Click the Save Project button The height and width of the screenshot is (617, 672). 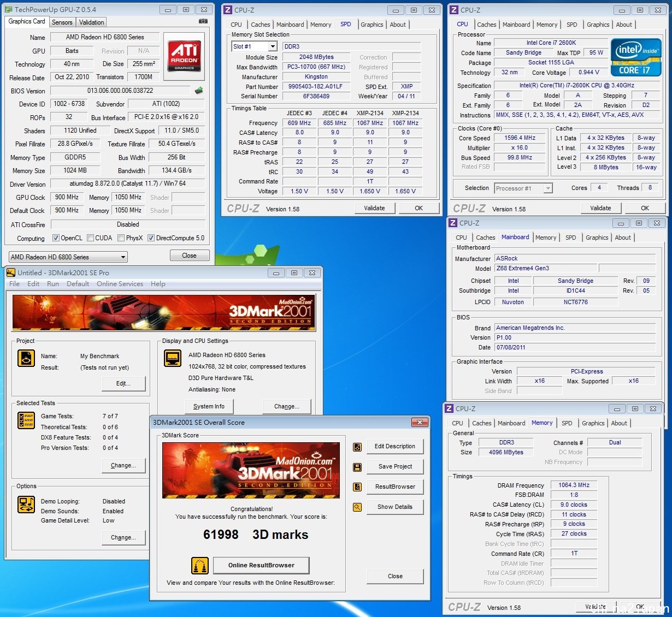395,467
